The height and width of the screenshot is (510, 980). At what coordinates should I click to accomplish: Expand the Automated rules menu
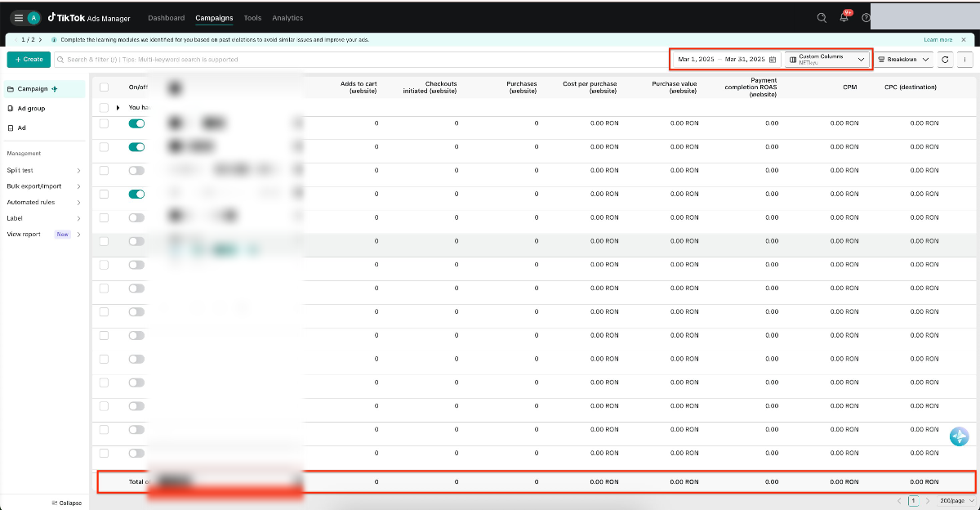click(x=44, y=202)
